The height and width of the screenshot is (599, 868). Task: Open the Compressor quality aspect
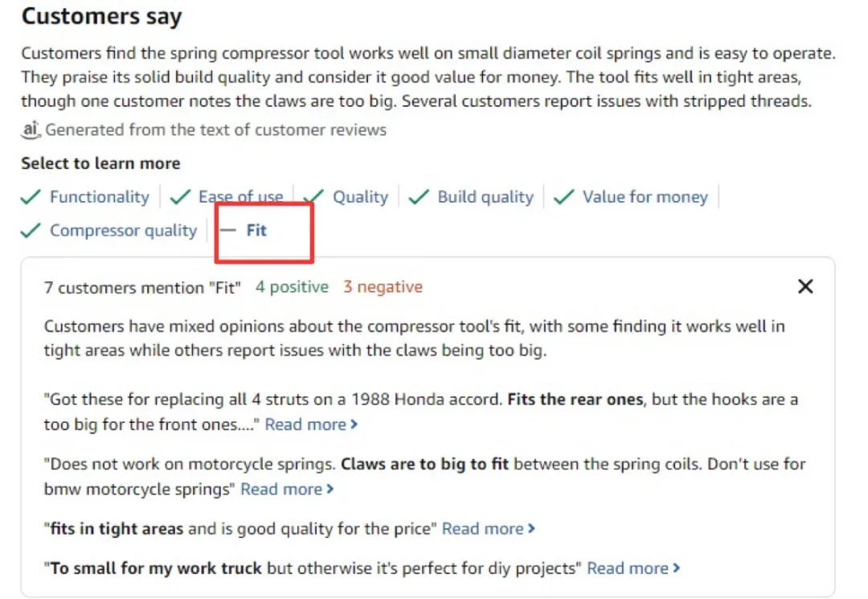point(123,231)
